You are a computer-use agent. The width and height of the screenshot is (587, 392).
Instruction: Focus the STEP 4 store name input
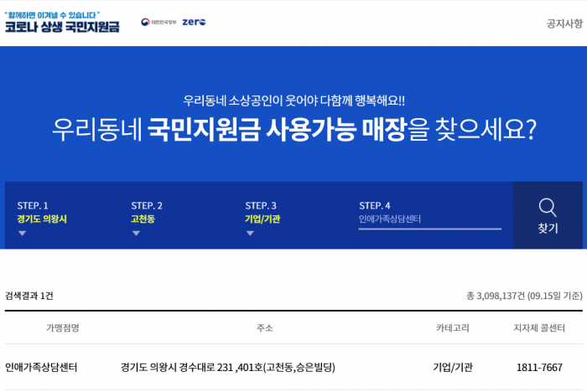click(429, 220)
